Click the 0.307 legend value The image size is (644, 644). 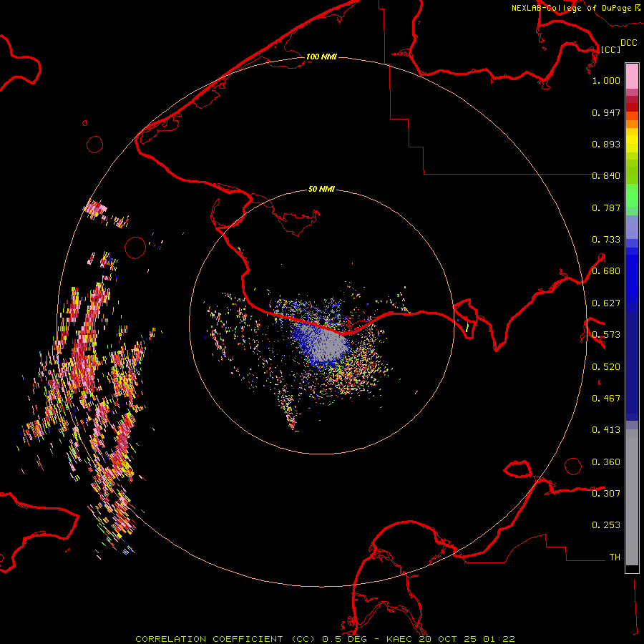[x=606, y=494]
